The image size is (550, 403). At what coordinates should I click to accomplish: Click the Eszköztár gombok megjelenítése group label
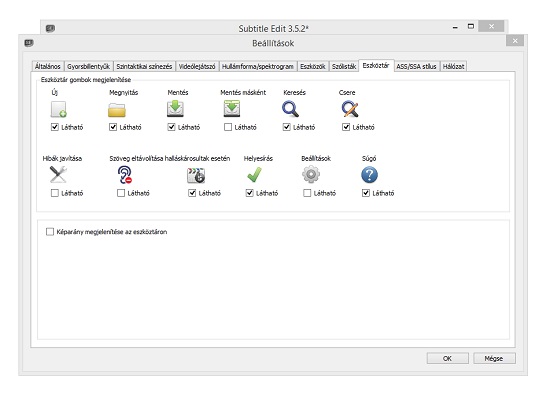86,80
